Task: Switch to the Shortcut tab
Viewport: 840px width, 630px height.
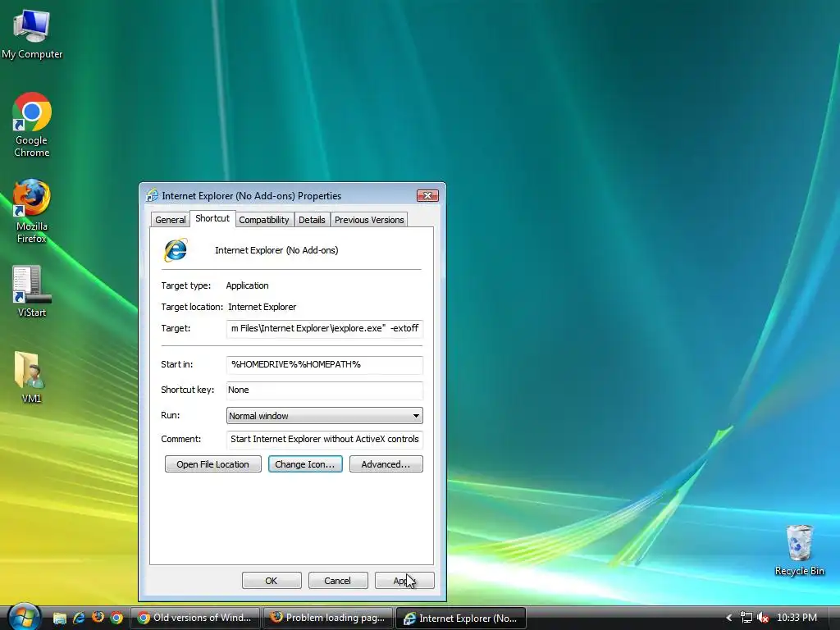Action: (x=212, y=218)
